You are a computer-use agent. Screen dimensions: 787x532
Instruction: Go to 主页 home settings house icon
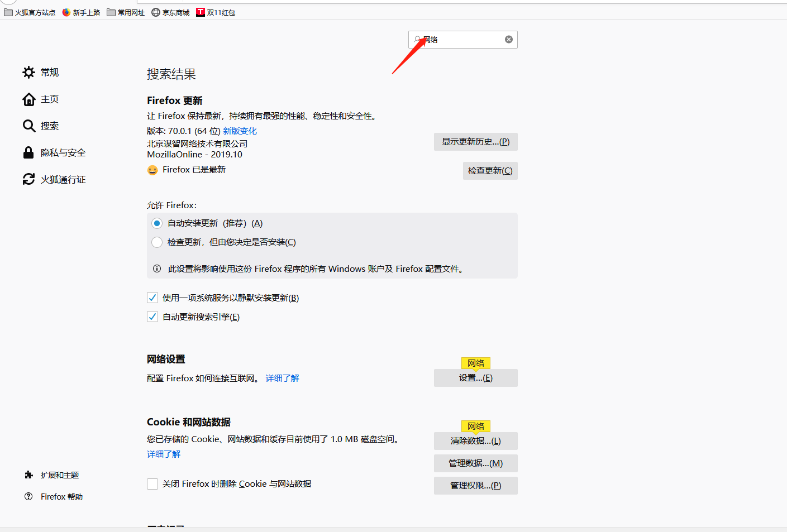click(29, 99)
